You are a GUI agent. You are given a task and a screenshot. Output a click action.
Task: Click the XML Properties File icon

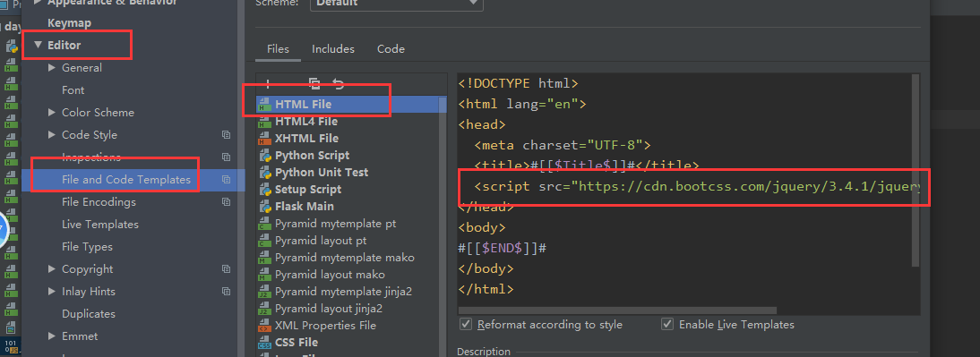[x=264, y=325]
